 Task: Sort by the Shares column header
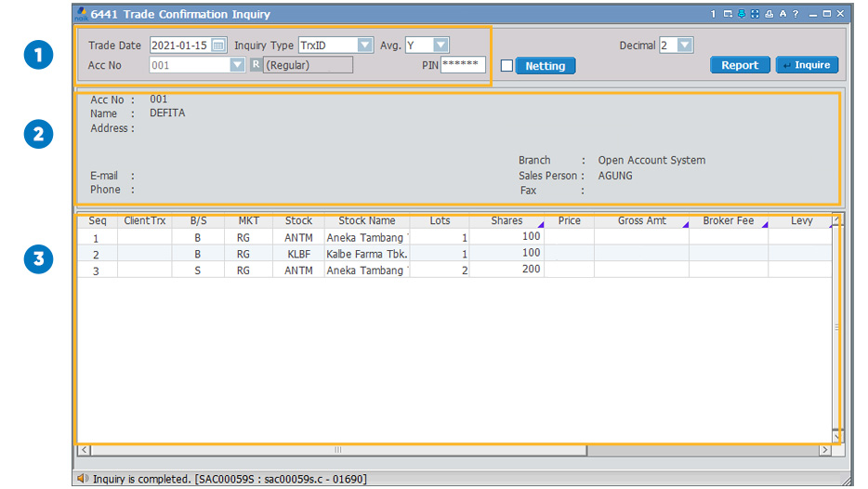click(506, 221)
